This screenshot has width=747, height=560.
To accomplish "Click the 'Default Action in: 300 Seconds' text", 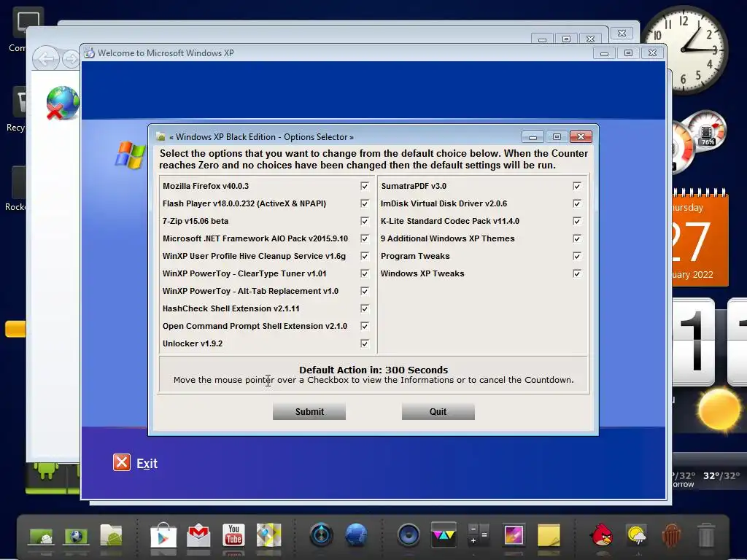I will point(373,370).
